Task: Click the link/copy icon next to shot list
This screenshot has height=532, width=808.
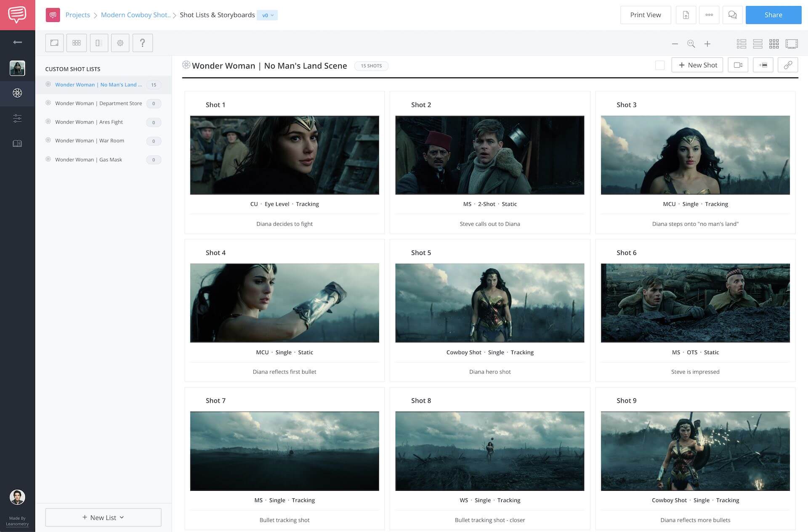Action: tap(788, 65)
